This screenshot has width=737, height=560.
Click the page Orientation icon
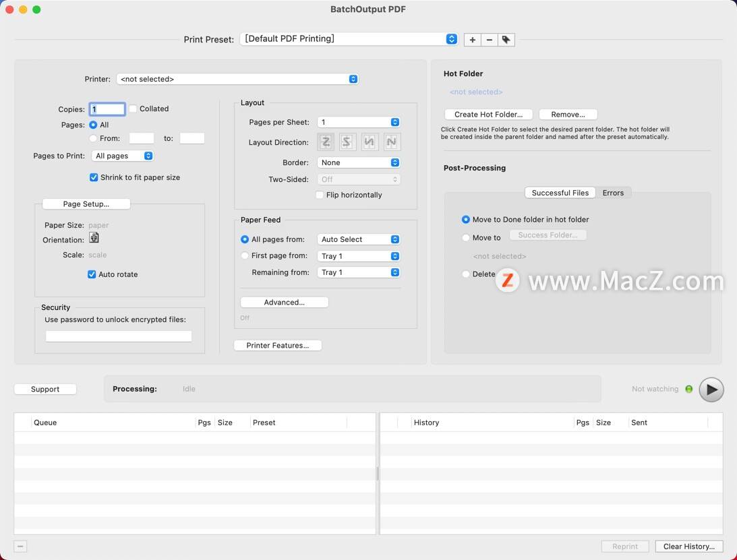tap(94, 238)
